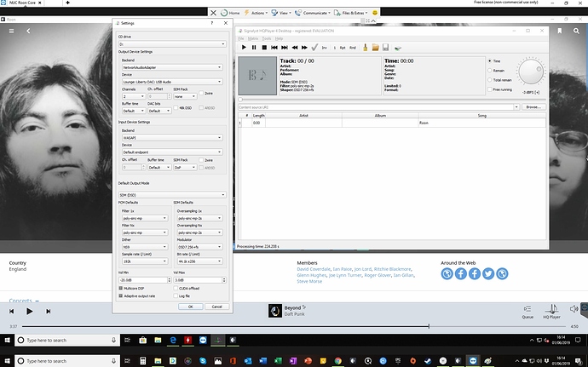Toggle Rpt repeat in HQPlayer toolbar
This screenshot has height=367, width=588.
(343, 48)
